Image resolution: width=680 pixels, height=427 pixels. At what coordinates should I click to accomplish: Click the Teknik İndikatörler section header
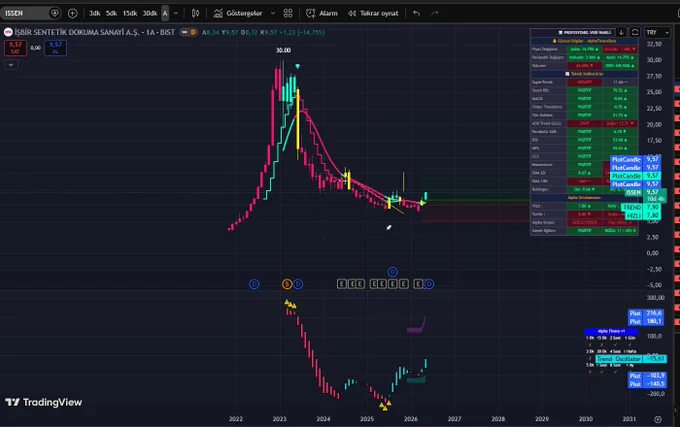point(584,74)
